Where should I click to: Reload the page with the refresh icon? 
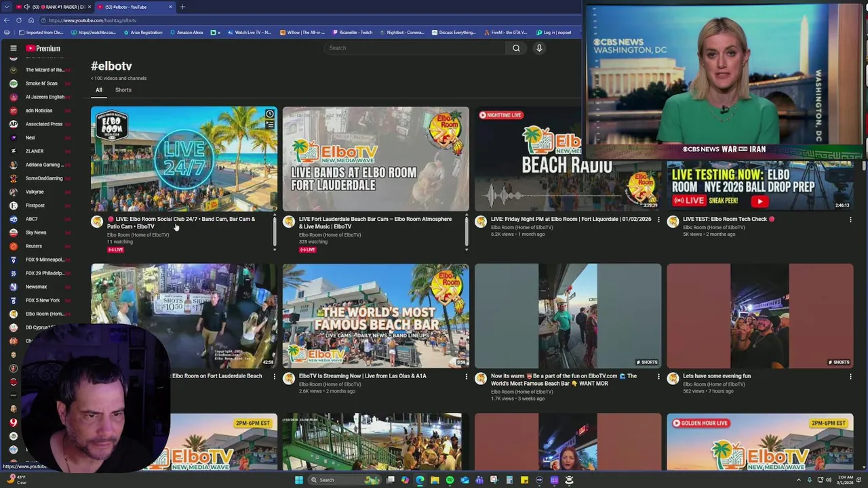tap(18, 20)
